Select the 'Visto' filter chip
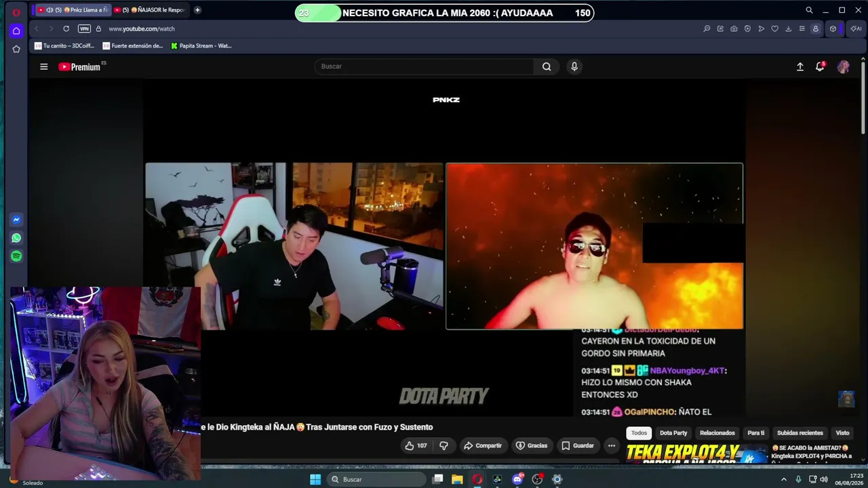The width and height of the screenshot is (868, 488). pyautogui.click(x=842, y=432)
